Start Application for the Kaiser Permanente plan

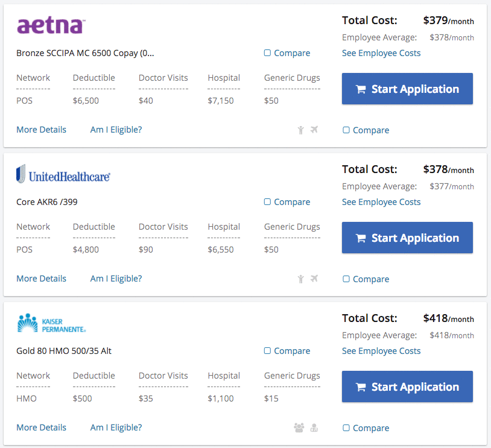pos(407,387)
